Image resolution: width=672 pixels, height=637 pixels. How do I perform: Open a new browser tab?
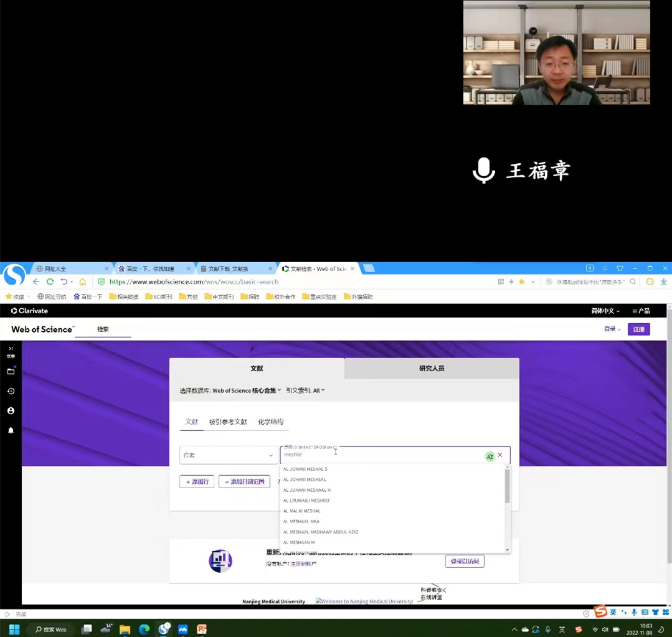click(x=369, y=268)
